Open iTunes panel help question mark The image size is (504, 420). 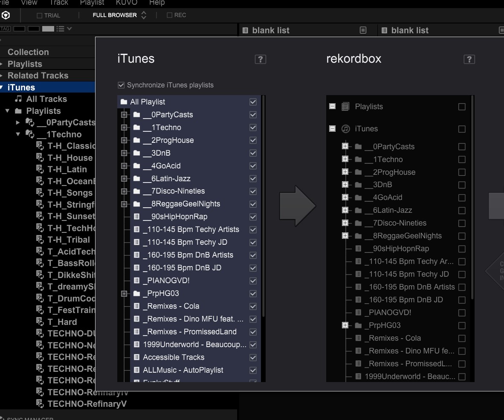point(261,59)
